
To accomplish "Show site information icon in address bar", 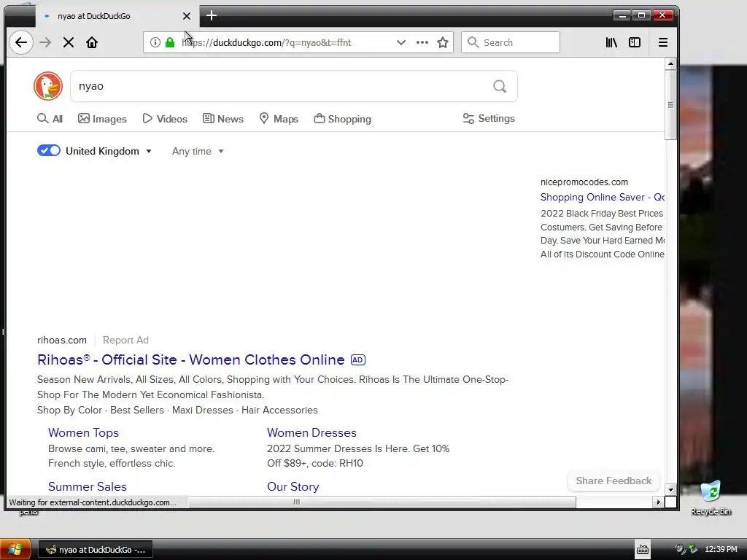I will point(155,42).
